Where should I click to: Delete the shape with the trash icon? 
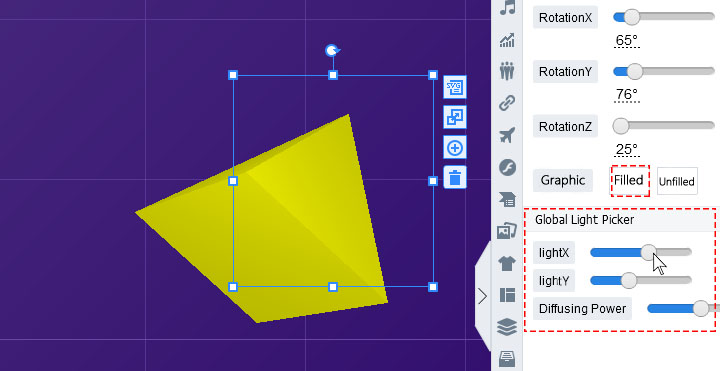tap(455, 177)
